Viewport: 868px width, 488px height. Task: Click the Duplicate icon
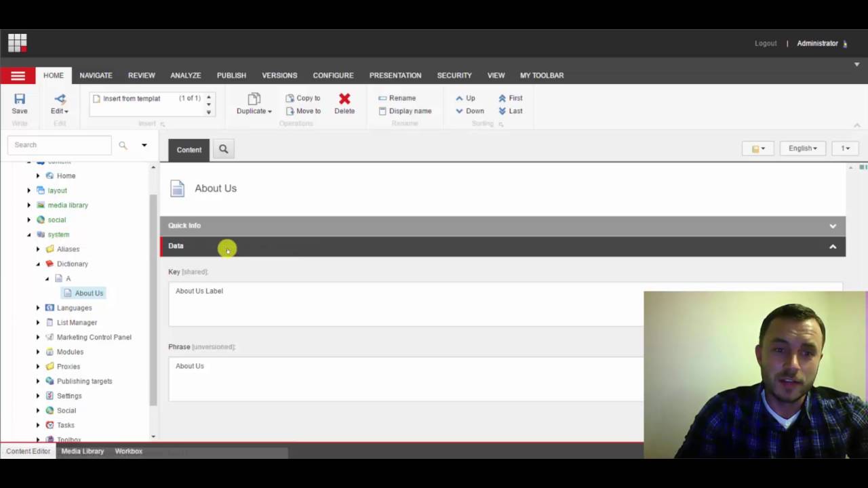click(x=254, y=99)
